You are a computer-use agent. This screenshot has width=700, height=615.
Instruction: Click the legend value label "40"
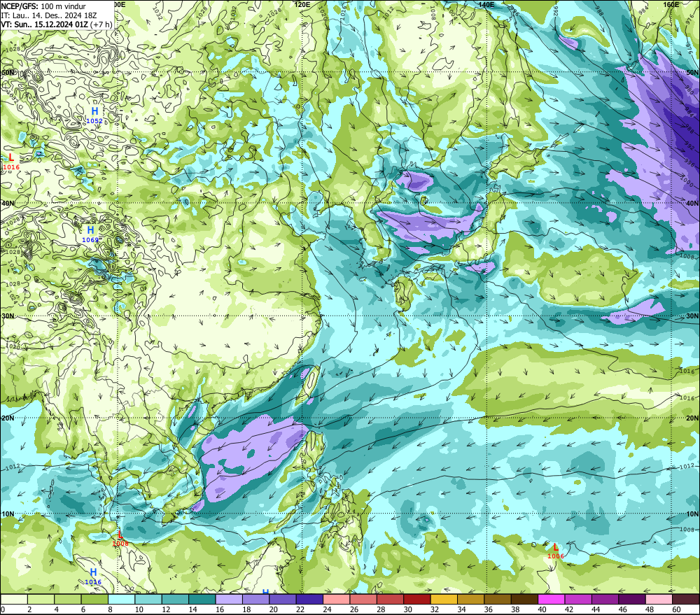542,609
